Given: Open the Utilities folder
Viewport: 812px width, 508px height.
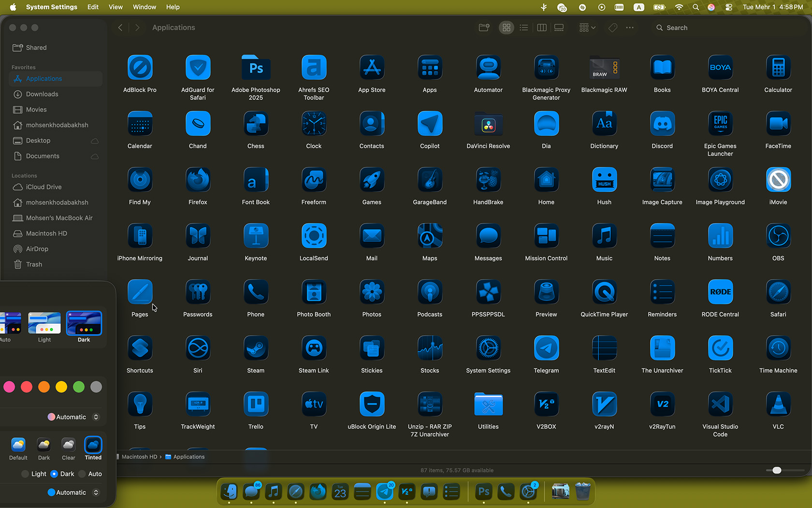Looking at the screenshot, I should pos(488,404).
